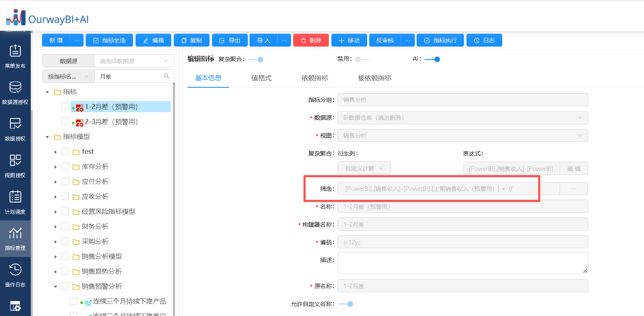The height and width of the screenshot is (316, 644).
Task: Click the 编辑 button next to expression
Action: point(574,168)
